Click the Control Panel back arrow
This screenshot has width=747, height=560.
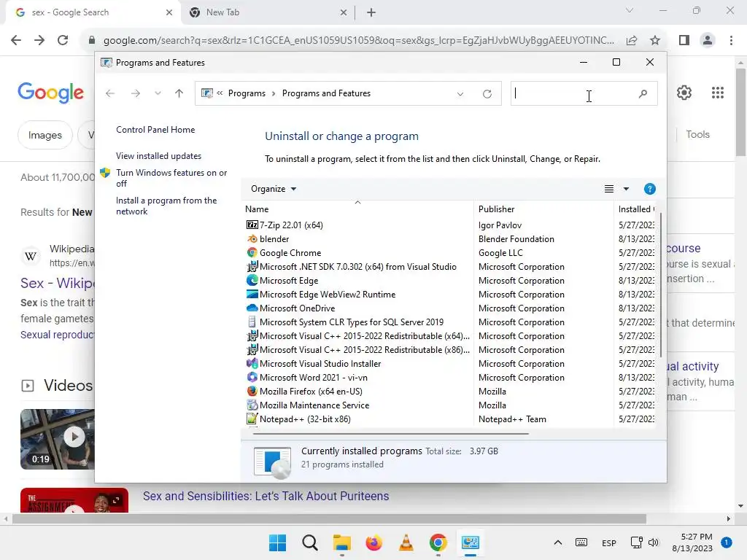tap(110, 93)
